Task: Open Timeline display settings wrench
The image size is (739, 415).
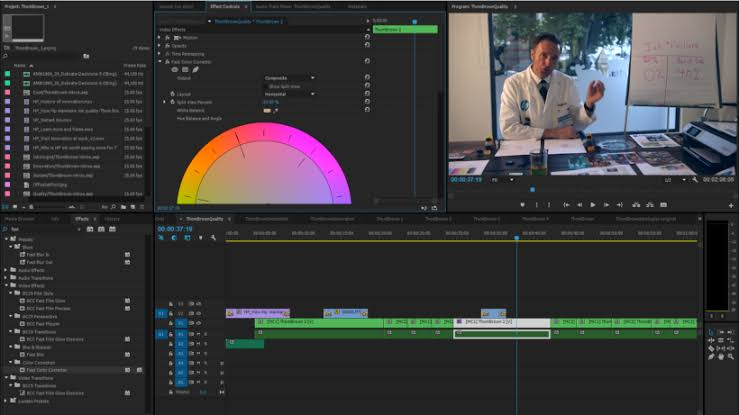Action: pos(213,238)
